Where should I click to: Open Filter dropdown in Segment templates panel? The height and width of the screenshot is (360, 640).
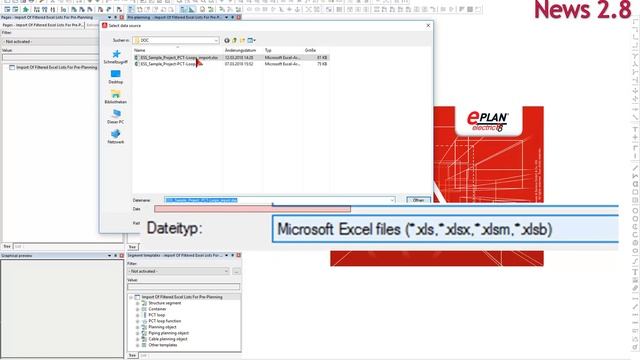(178, 271)
